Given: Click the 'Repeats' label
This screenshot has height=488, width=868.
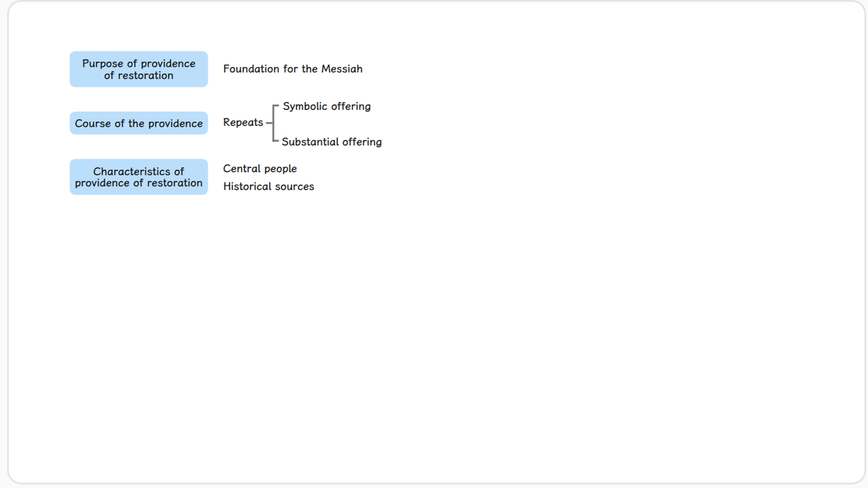Looking at the screenshot, I should [243, 123].
